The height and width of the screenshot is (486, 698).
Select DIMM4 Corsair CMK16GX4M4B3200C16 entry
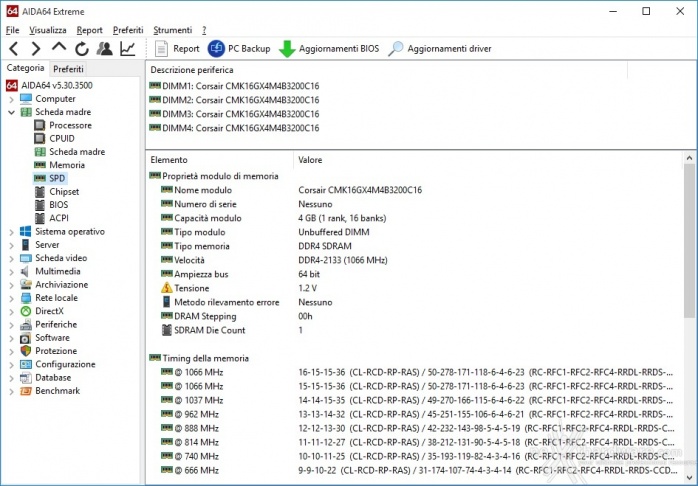pos(235,128)
